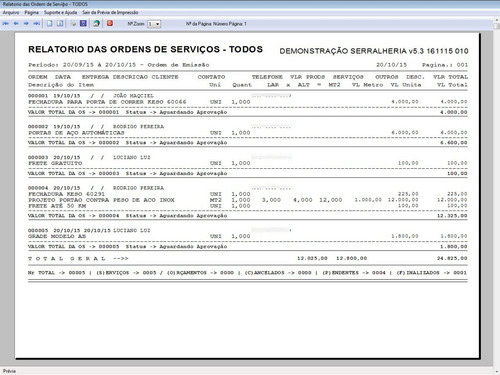Viewport: 500px width, 375px height.
Task: Open the Arquivo menu
Action: click(11, 12)
